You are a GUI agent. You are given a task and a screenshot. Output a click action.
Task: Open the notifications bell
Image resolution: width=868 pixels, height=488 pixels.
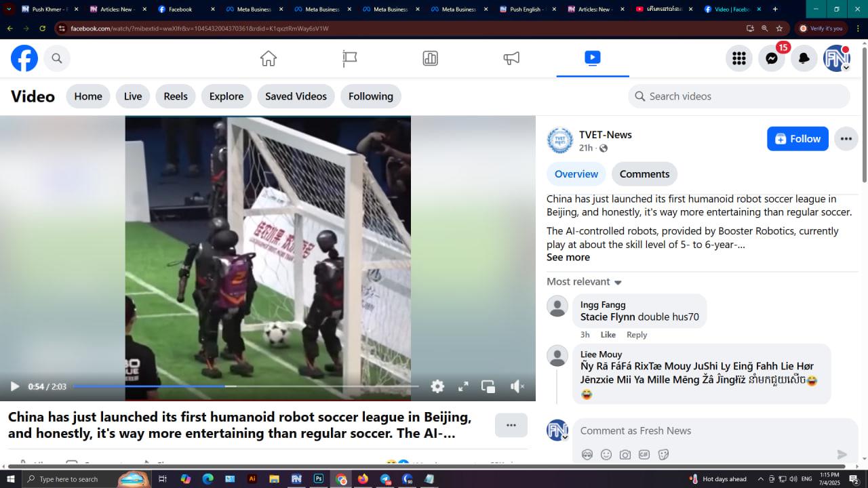pos(804,58)
